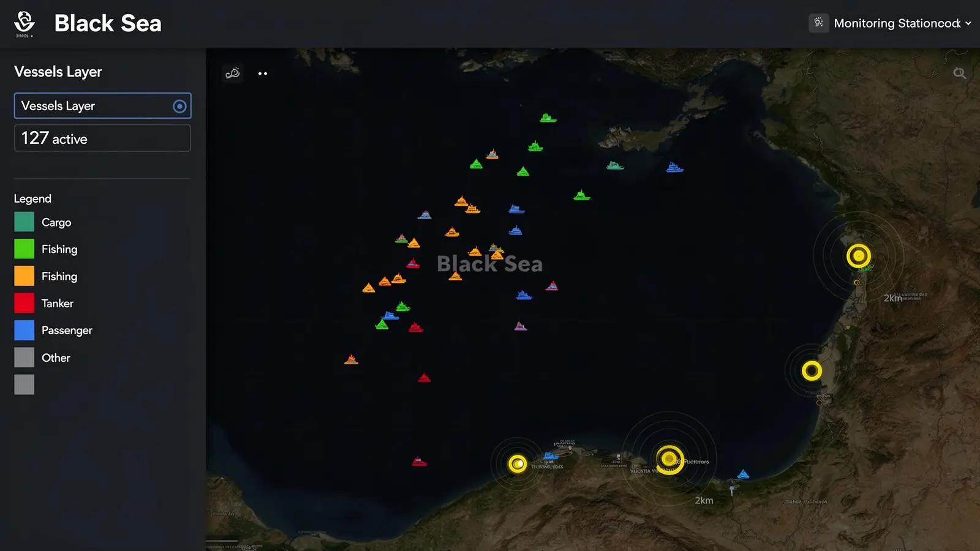The width and height of the screenshot is (980, 551).
Task: Select the northernmost green fishing vessel
Action: [548, 118]
